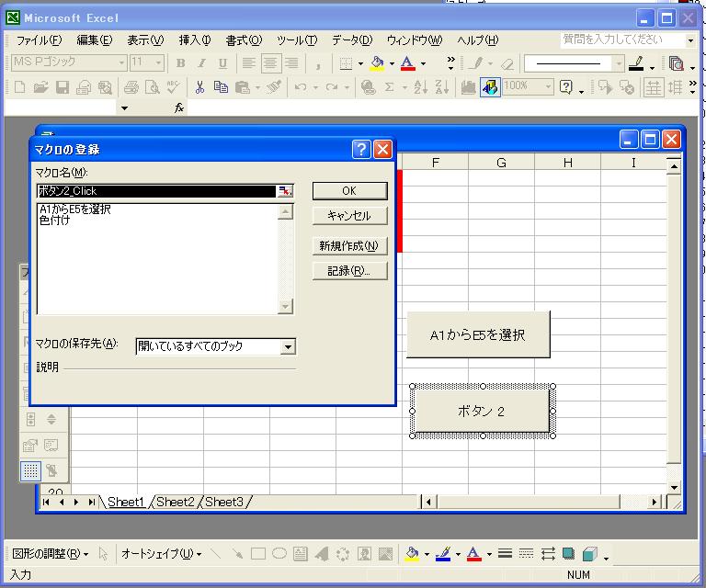Open the 編集(E) menu
Viewport: 706px width, 588px height.
click(x=94, y=40)
